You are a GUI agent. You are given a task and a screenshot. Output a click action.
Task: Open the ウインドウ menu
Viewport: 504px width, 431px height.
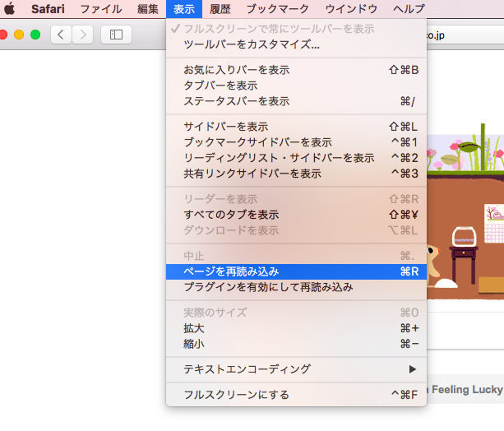click(351, 9)
